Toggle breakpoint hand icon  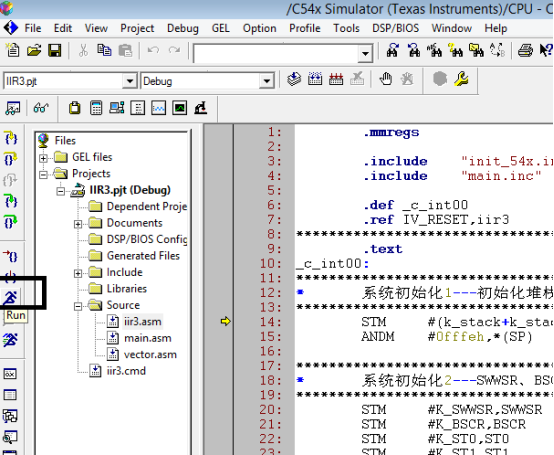click(x=386, y=79)
